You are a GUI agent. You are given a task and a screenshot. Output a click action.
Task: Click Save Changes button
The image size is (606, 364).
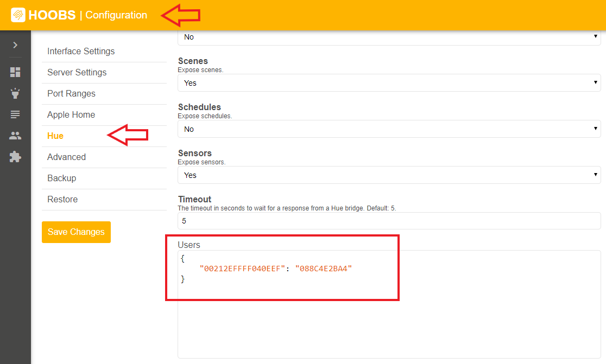[76, 232]
